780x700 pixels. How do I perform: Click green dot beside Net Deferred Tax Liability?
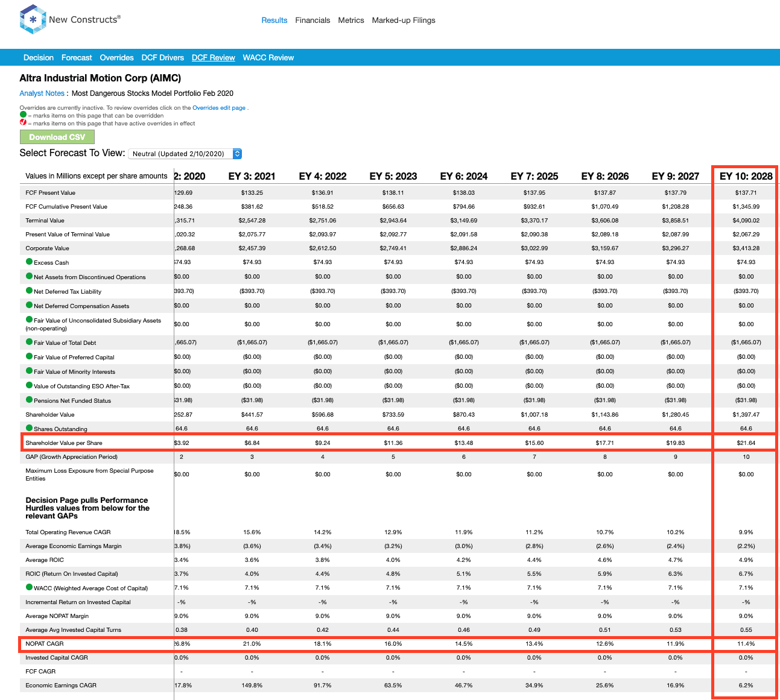29,291
